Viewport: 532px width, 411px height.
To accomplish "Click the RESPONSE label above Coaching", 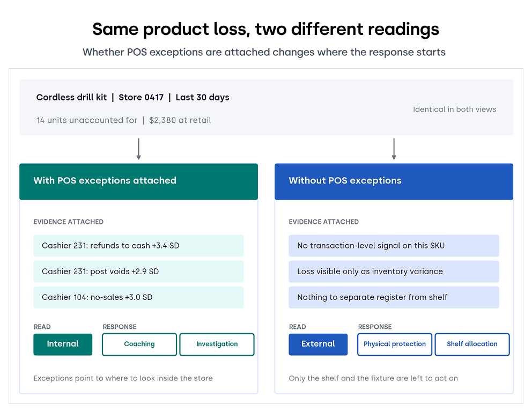I will coord(120,327).
